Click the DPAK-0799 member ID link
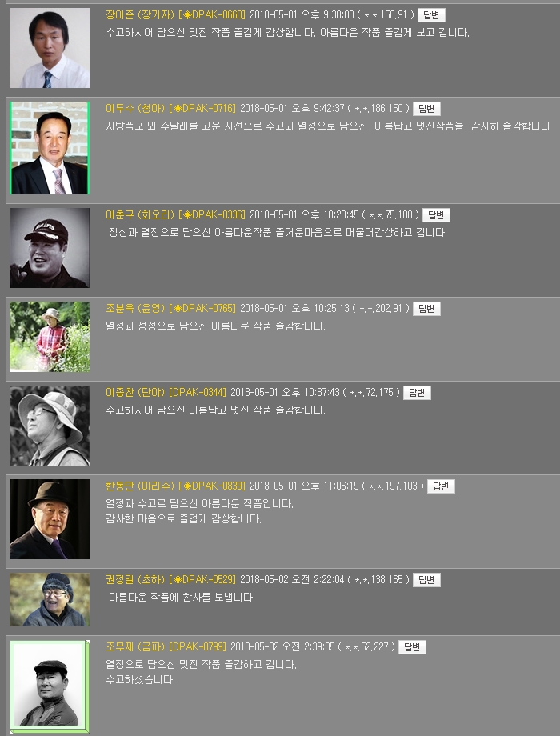 point(198,647)
